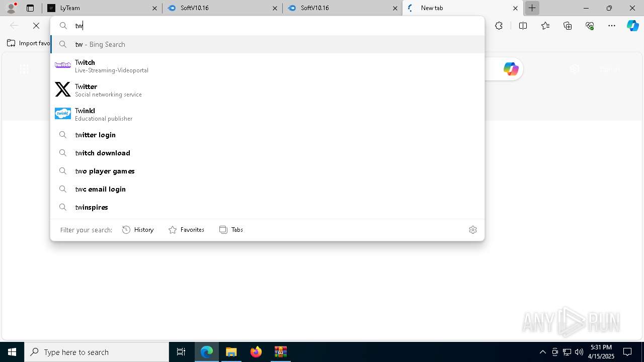Choose 'two player games' suggestion
This screenshot has height=362, width=644.
click(x=267, y=171)
